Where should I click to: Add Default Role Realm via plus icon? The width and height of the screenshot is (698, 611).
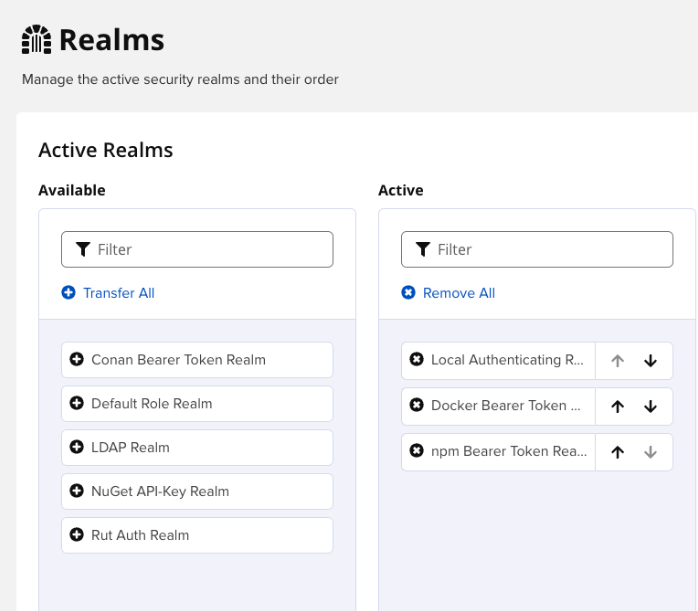[77, 404]
